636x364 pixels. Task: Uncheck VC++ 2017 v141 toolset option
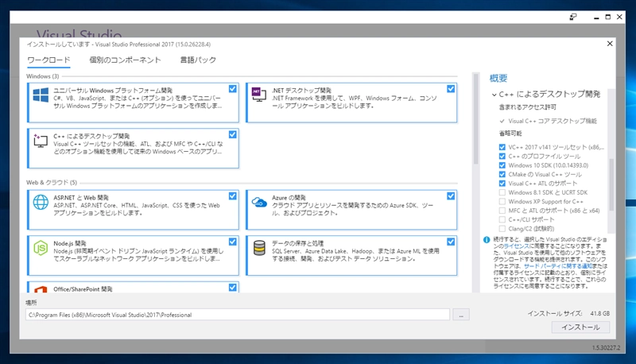click(x=502, y=147)
